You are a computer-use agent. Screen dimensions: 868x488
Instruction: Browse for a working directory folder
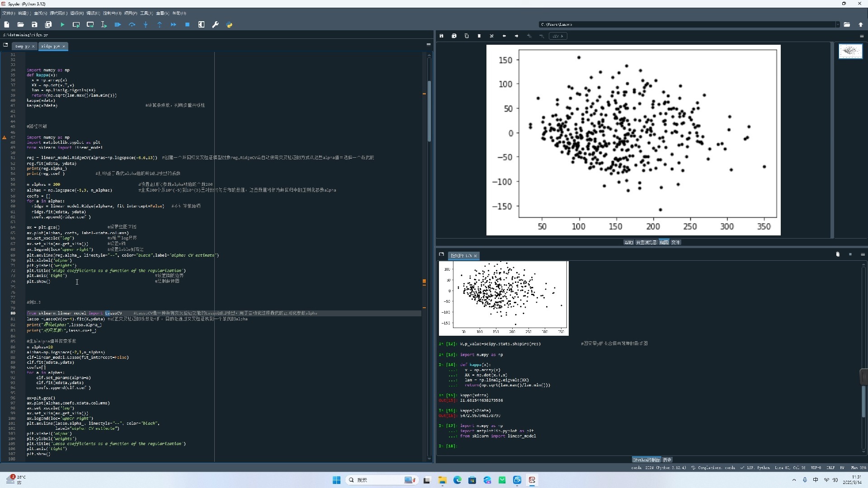coord(847,24)
